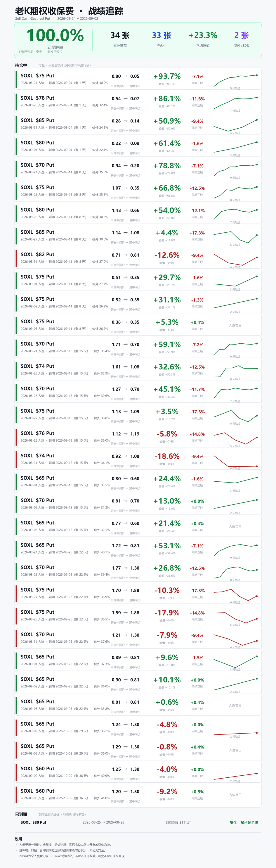Click the red sparkline beside -18.6%
The height and width of the screenshot is (868, 276).
235,461
